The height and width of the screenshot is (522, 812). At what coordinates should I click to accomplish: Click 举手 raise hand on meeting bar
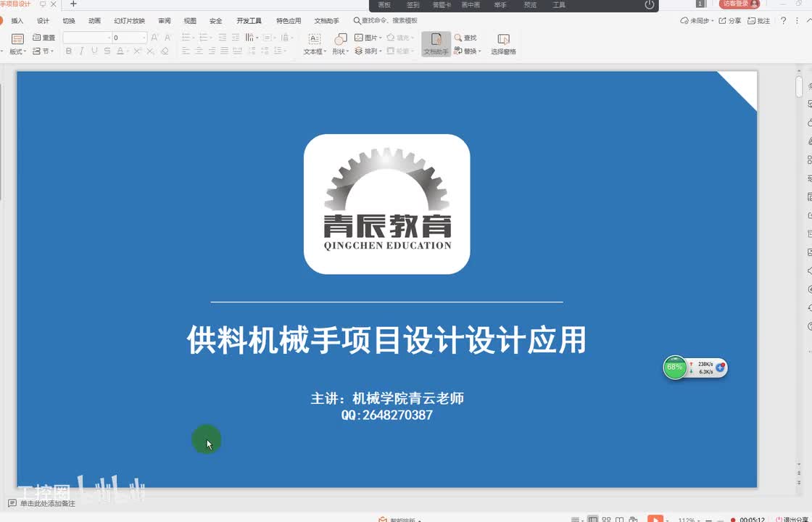coord(500,4)
